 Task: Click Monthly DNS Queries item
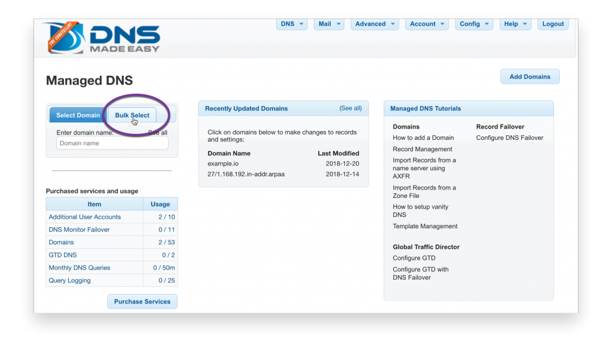point(79,268)
